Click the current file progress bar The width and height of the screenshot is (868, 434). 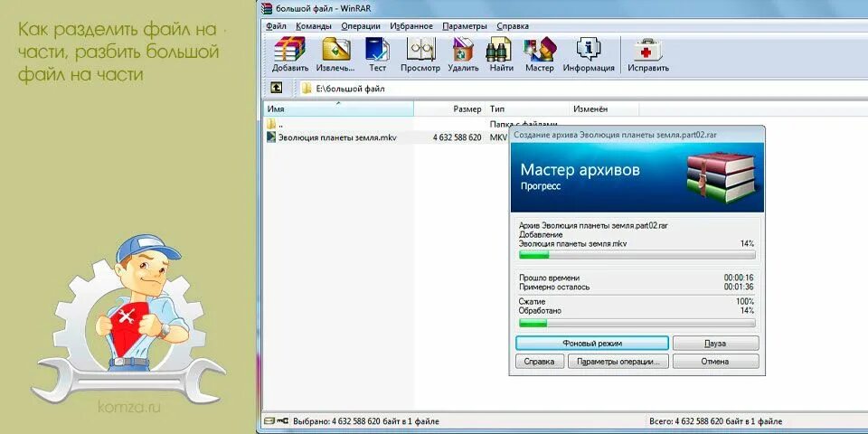click(x=637, y=255)
